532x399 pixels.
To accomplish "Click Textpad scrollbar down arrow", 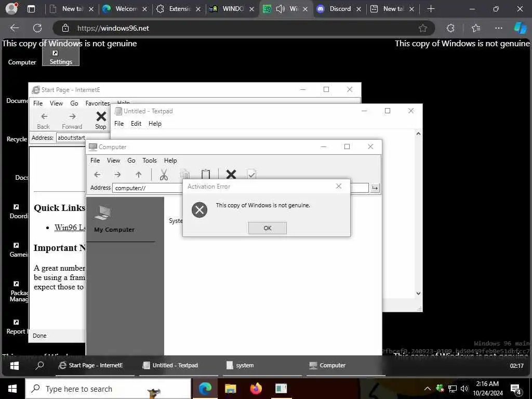I will click(418, 293).
